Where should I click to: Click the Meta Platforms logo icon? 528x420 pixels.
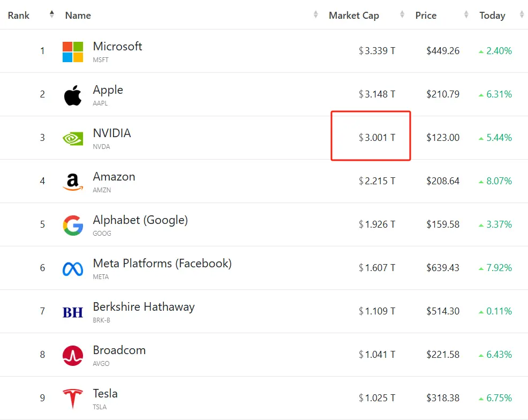point(73,268)
